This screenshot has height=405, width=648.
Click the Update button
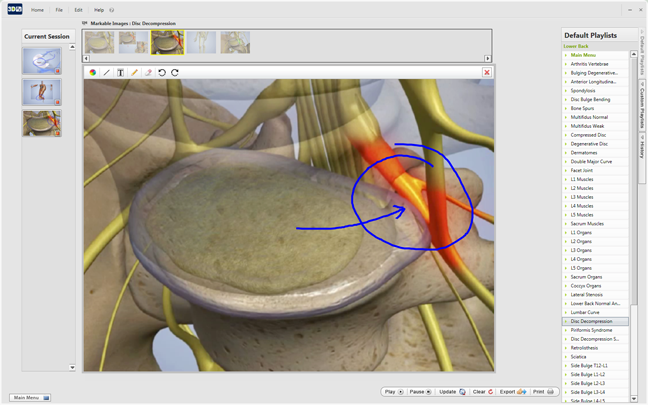[452, 392]
